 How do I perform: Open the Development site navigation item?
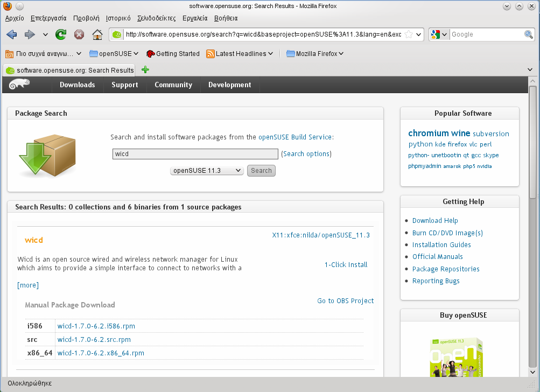point(230,85)
